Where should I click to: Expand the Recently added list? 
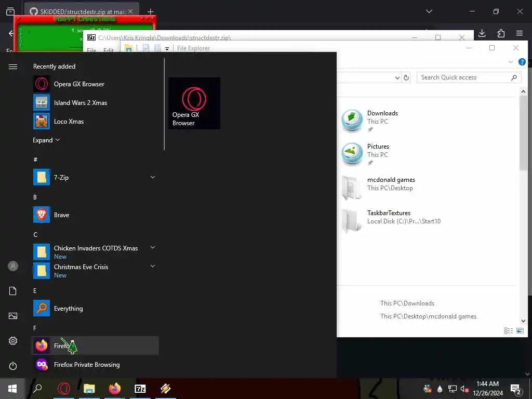pos(46,140)
